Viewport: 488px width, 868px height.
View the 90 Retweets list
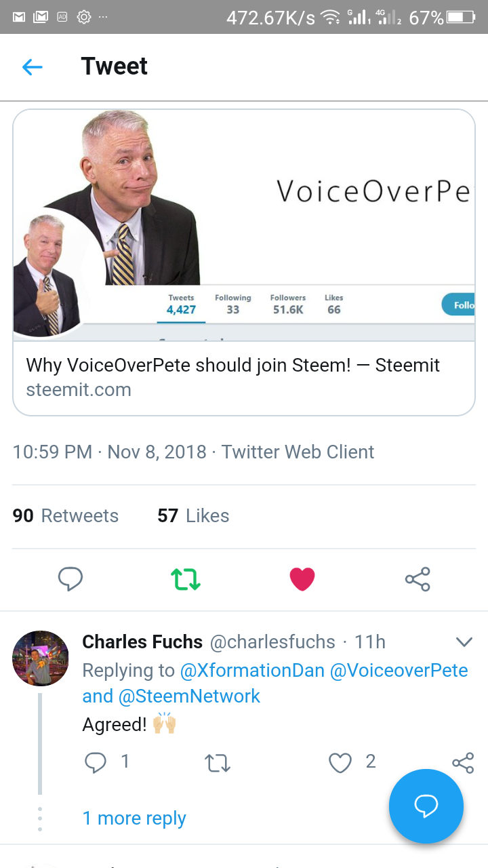click(x=66, y=516)
